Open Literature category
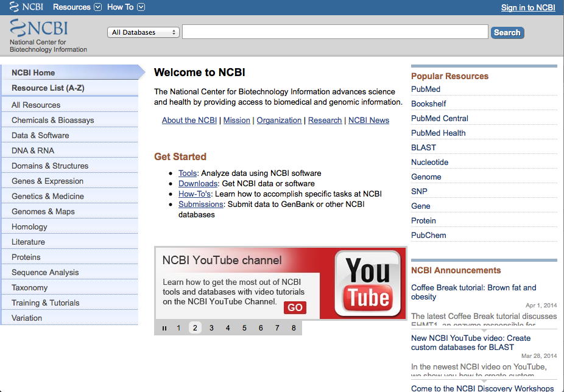564x392 pixels. click(70, 242)
